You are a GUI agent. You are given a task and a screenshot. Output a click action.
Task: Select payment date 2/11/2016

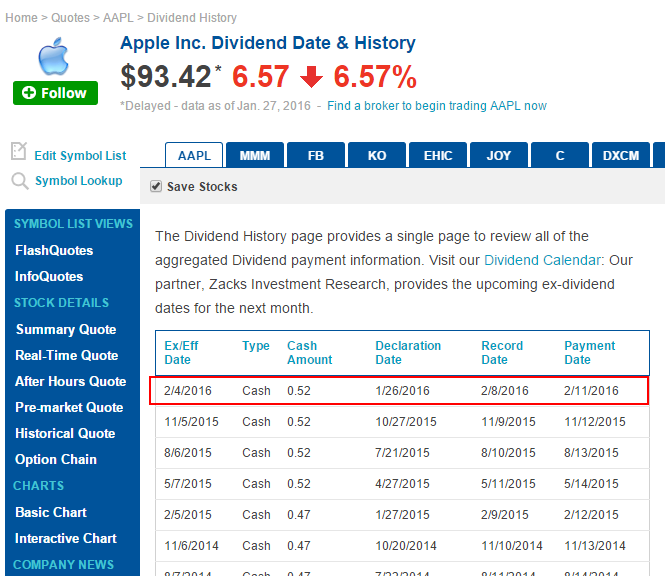(591, 391)
